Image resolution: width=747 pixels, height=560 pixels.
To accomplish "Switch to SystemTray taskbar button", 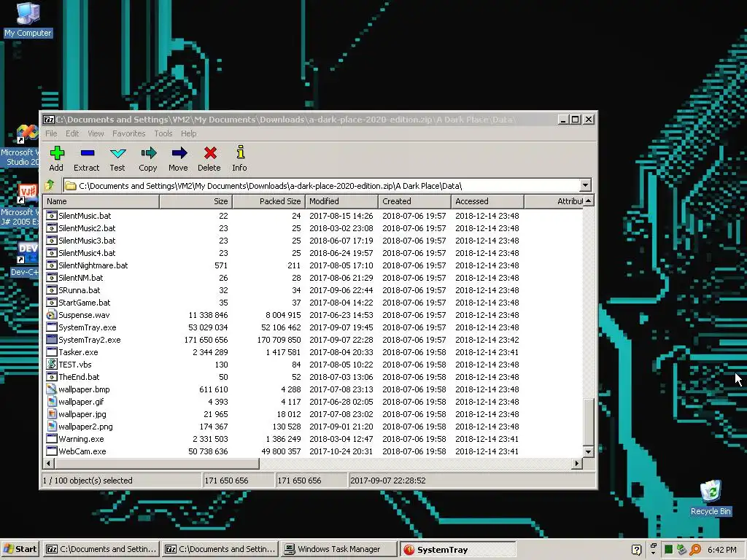I will coord(457,549).
